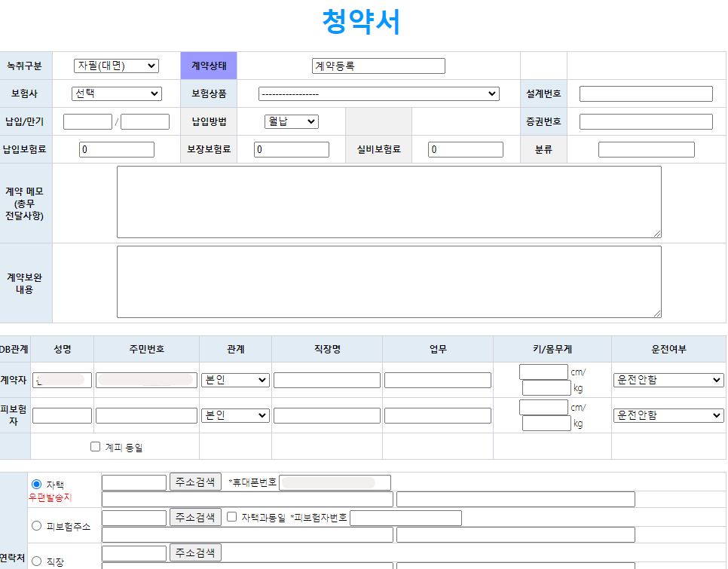Tick the 자택과동일 checkbox

[232, 517]
